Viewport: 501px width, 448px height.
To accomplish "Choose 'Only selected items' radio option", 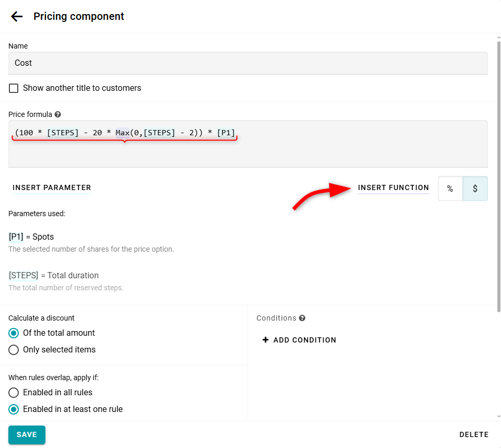I will 14,350.
